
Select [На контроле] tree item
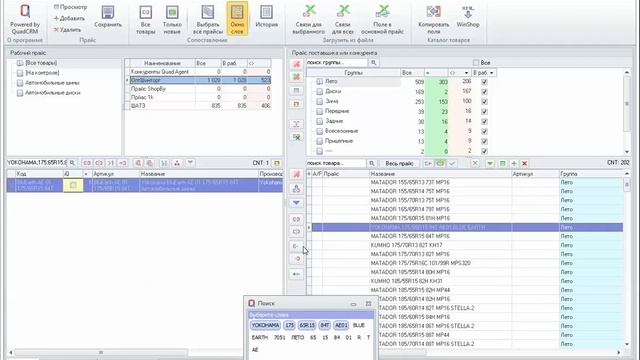pos(42,73)
